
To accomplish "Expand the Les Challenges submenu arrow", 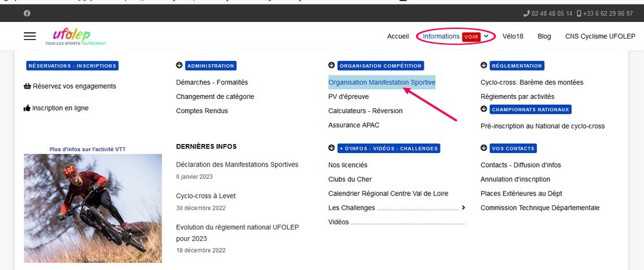I will (x=463, y=208).
